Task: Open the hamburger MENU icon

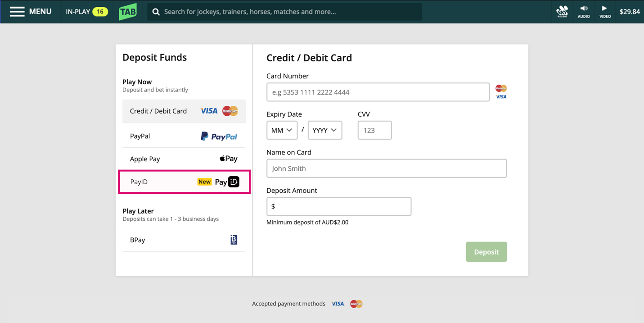Action: tap(17, 12)
